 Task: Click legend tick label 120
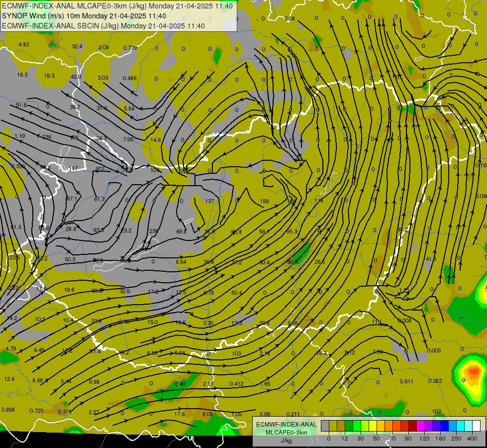coord(425,439)
